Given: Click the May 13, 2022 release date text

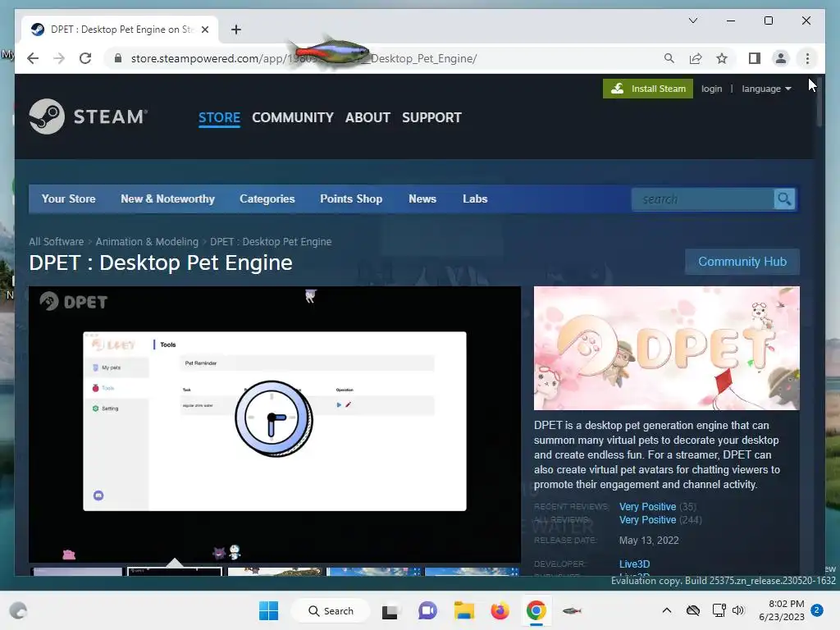Looking at the screenshot, I should (649, 541).
